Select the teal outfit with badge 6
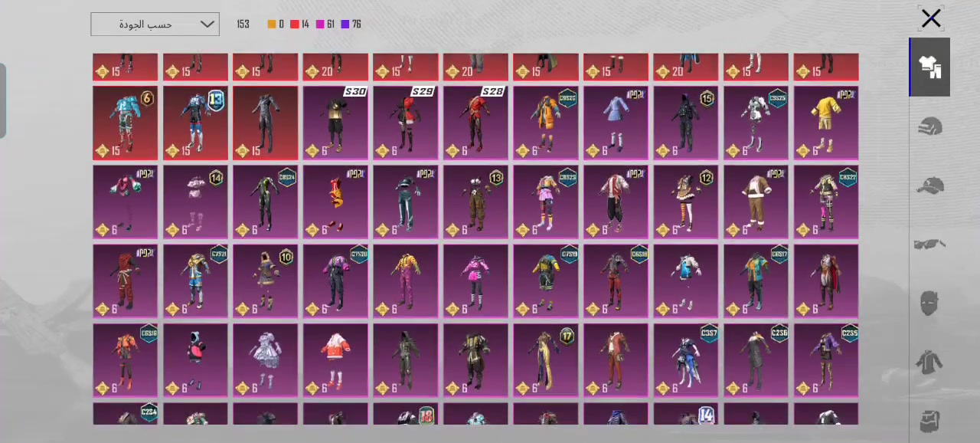The image size is (980, 443). click(126, 123)
